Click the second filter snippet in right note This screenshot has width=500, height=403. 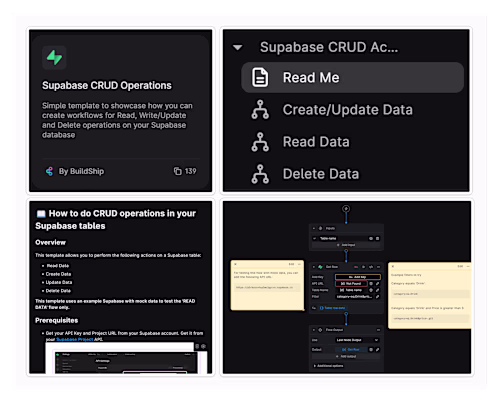(430, 318)
